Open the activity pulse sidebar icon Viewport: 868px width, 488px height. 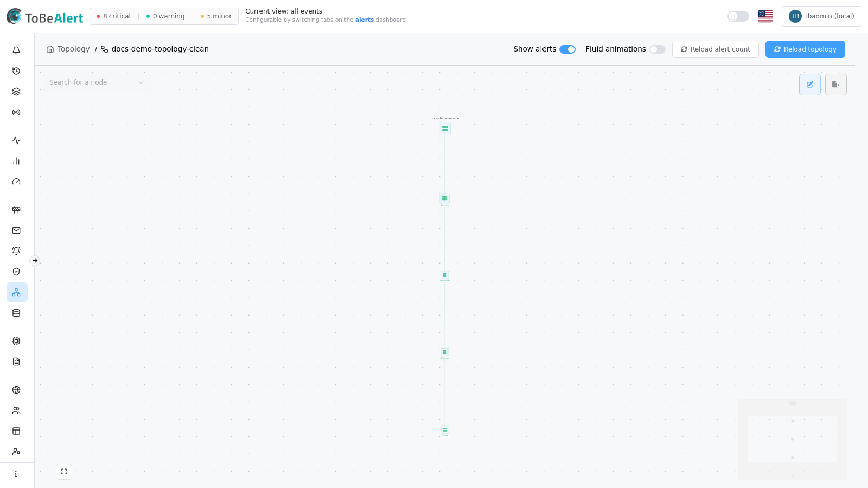(16, 140)
